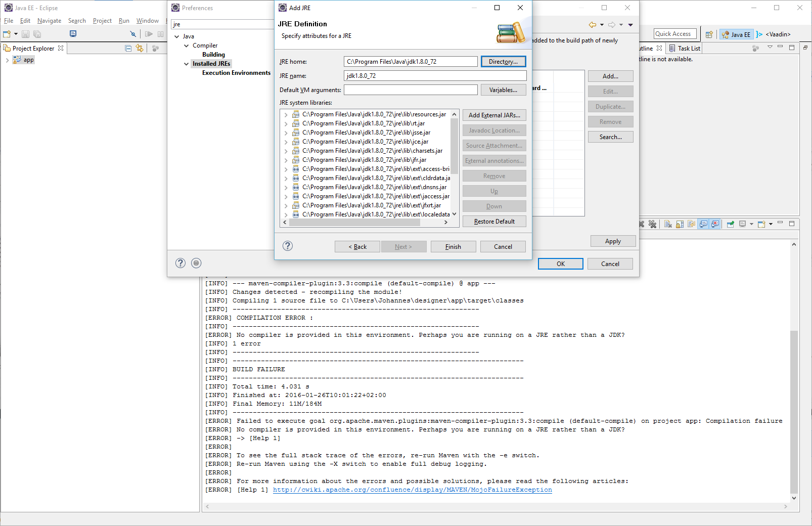This screenshot has height=526, width=812.
Task: Switch to the Vaadin perspective
Action: pyautogui.click(x=774, y=34)
